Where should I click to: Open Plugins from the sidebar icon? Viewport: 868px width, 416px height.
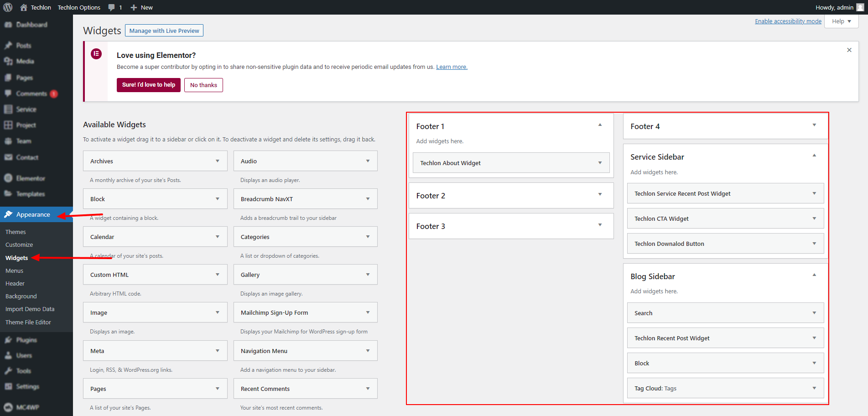[x=8, y=340]
